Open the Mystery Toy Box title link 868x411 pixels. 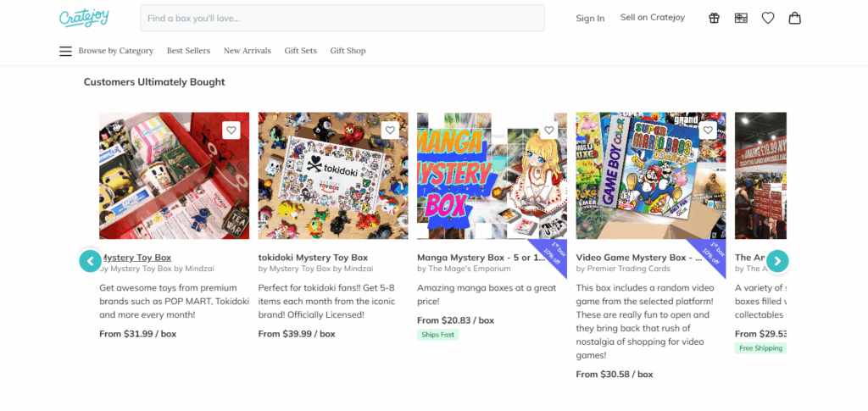click(136, 258)
